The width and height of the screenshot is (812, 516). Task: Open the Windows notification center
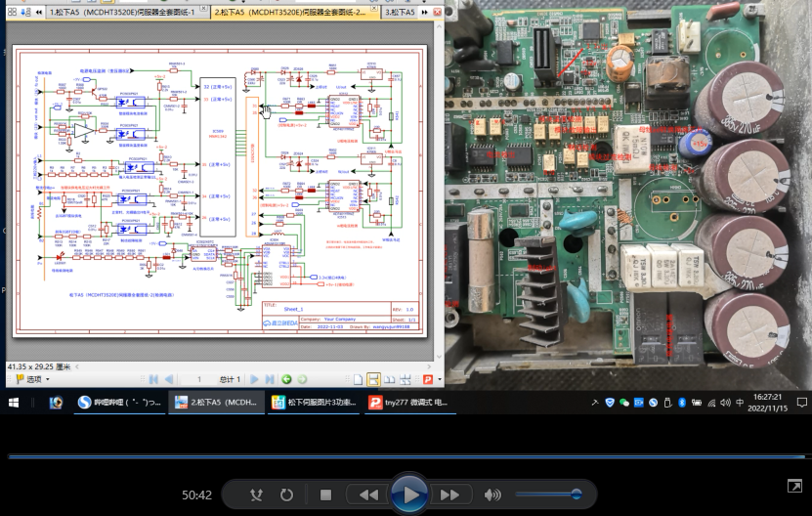pos(801,403)
